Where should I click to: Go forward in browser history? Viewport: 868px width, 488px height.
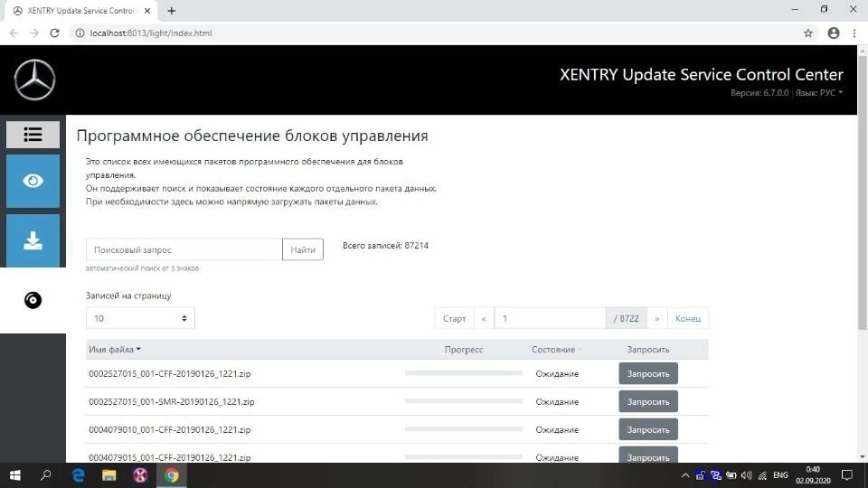(x=33, y=33)
